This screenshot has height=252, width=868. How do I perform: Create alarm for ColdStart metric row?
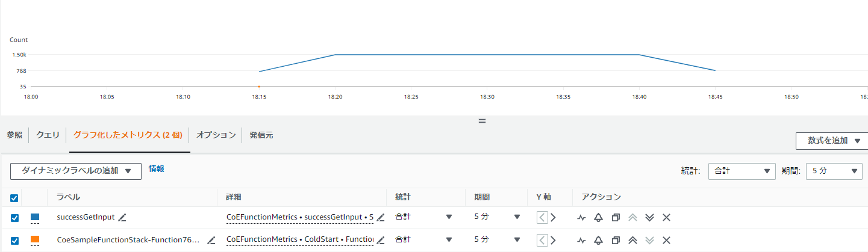click(598, 240)
